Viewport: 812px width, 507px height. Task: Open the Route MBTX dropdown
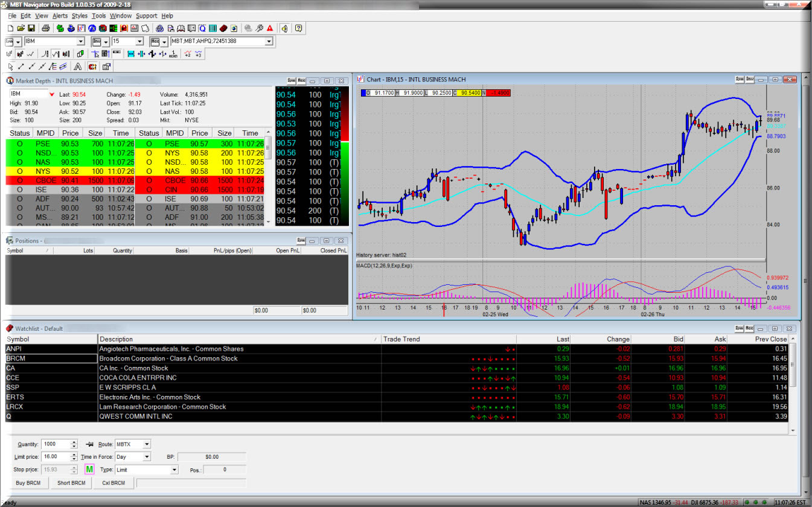(x=147, y=444)
